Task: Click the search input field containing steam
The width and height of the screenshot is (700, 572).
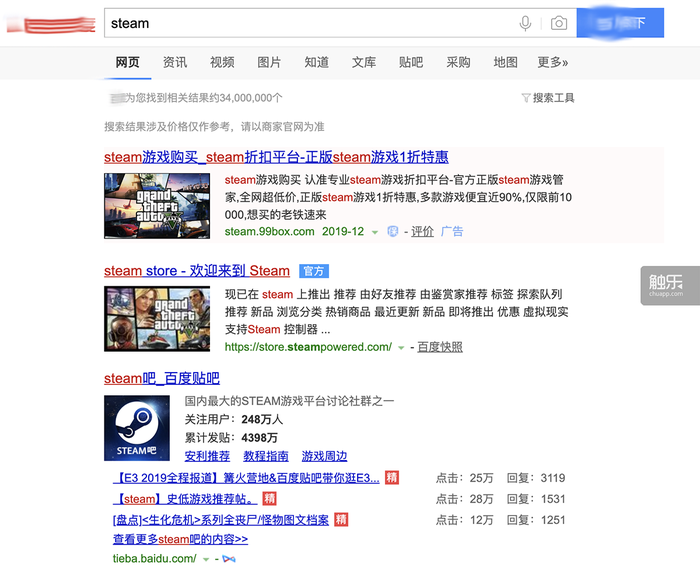Action: 308,23
